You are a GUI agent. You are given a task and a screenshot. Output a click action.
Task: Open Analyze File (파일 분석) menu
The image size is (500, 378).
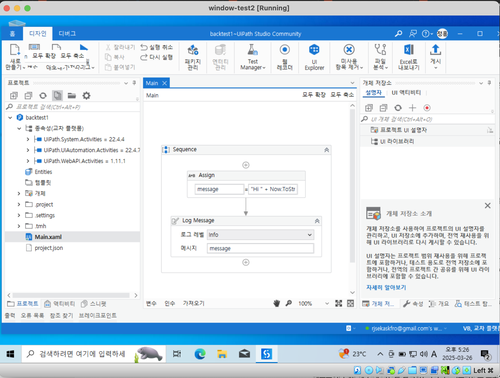(380, 57)
